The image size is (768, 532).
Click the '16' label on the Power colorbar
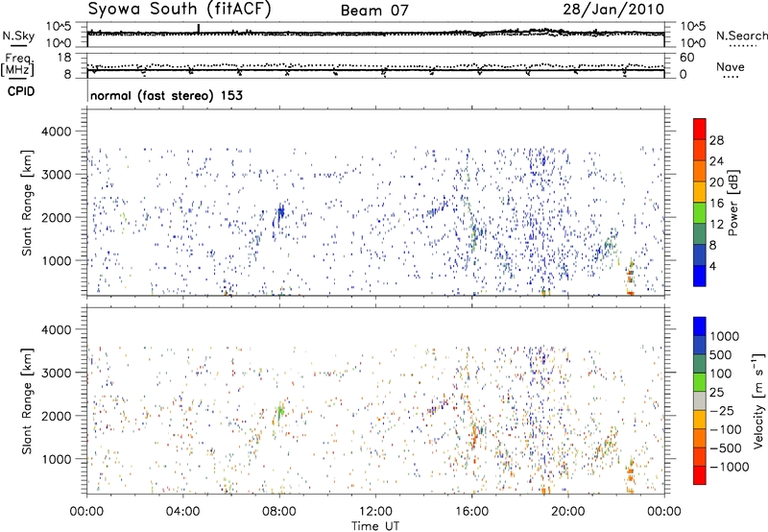pos(716,204)
